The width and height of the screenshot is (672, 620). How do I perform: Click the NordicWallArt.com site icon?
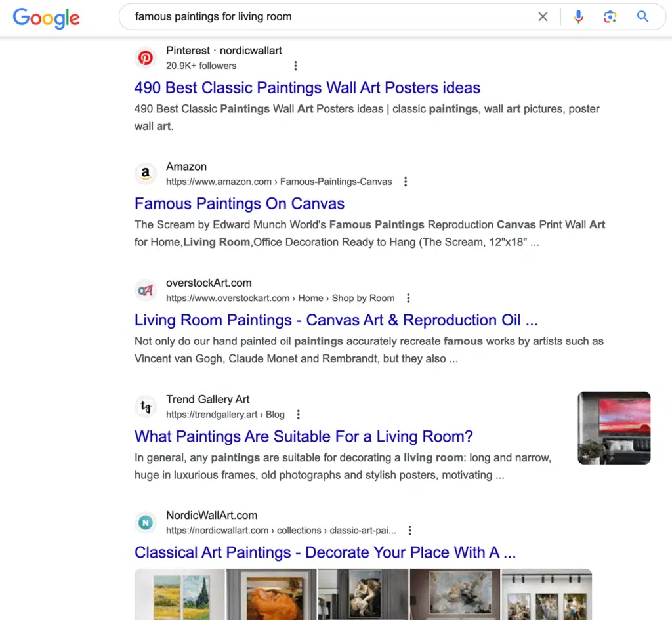[145, 522]
